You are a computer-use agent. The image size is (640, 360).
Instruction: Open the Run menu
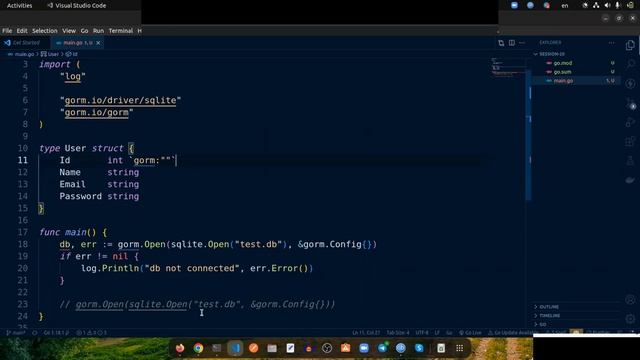point(98,31)
